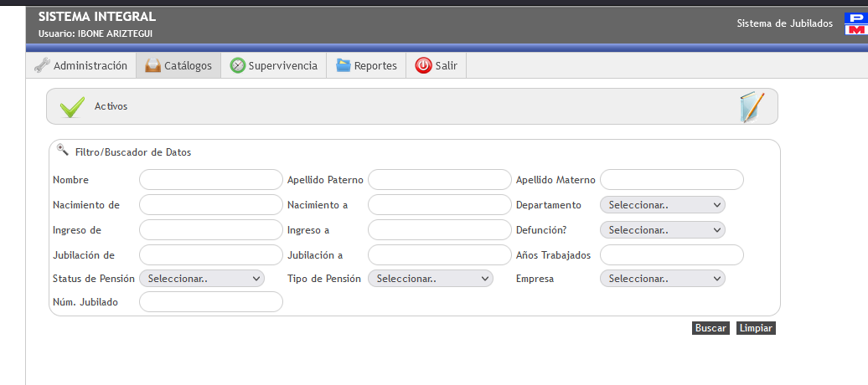868x385 pixels.
Task: Open the Empresa dropdown
Action: (x=662, y=279)
